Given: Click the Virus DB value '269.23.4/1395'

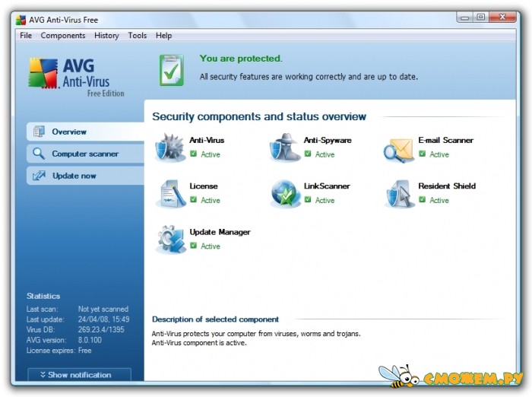Looking at the screenshot, I should click(x=101, y=329).
